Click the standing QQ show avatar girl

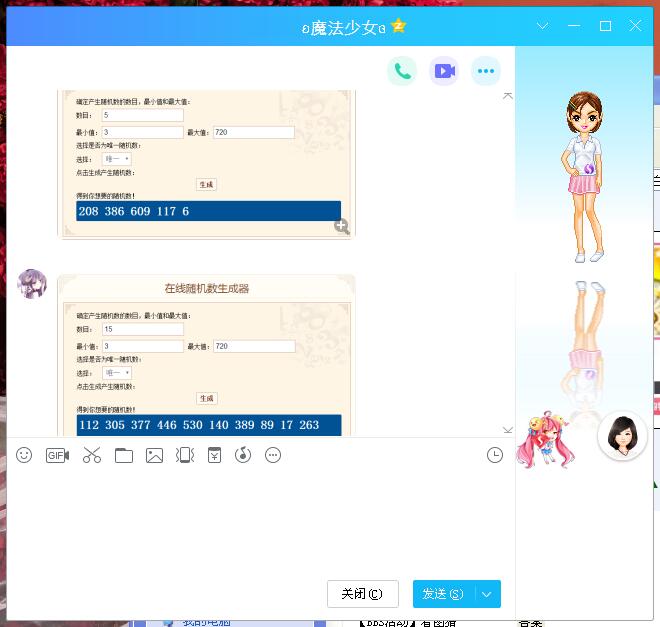click(x=585, y=177)
